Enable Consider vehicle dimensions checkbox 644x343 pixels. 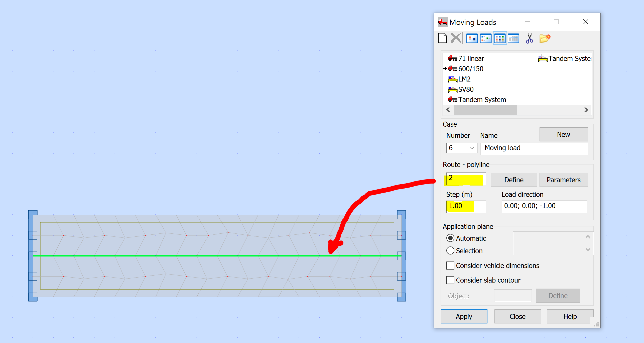pyautogui.click(x=450, y=266)
